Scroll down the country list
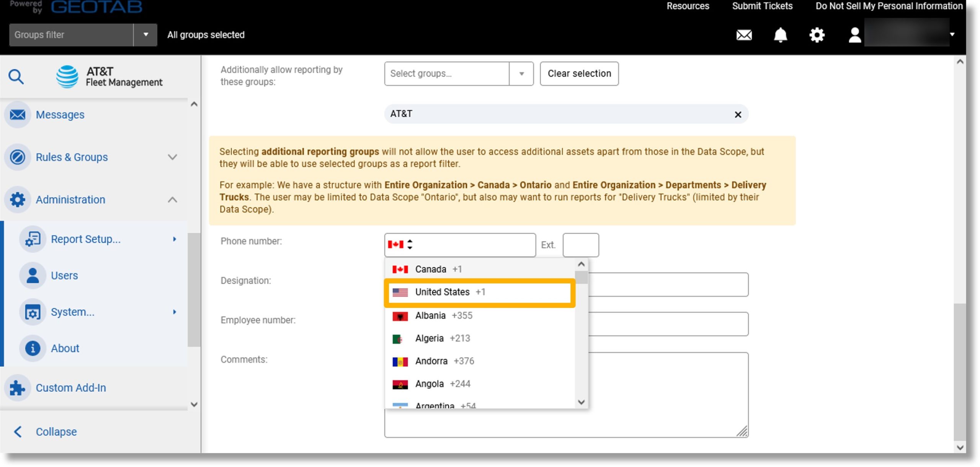The height and width of the screenshot is (467, 980). point(581,403)
